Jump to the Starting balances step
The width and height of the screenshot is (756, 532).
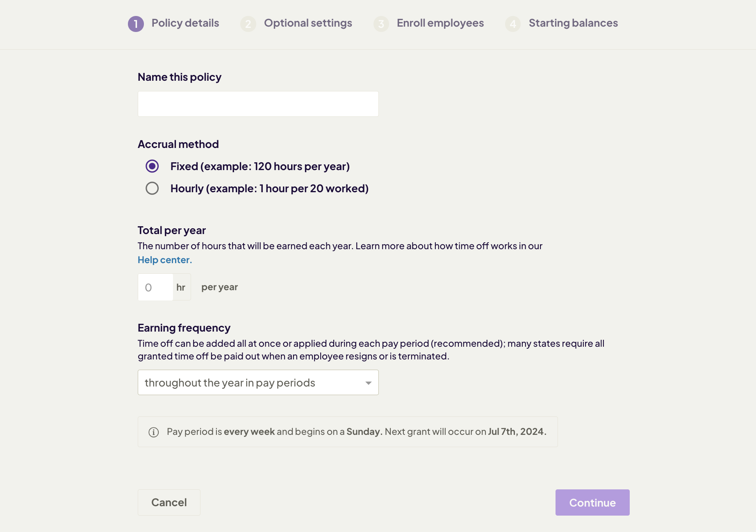[573, 23]
